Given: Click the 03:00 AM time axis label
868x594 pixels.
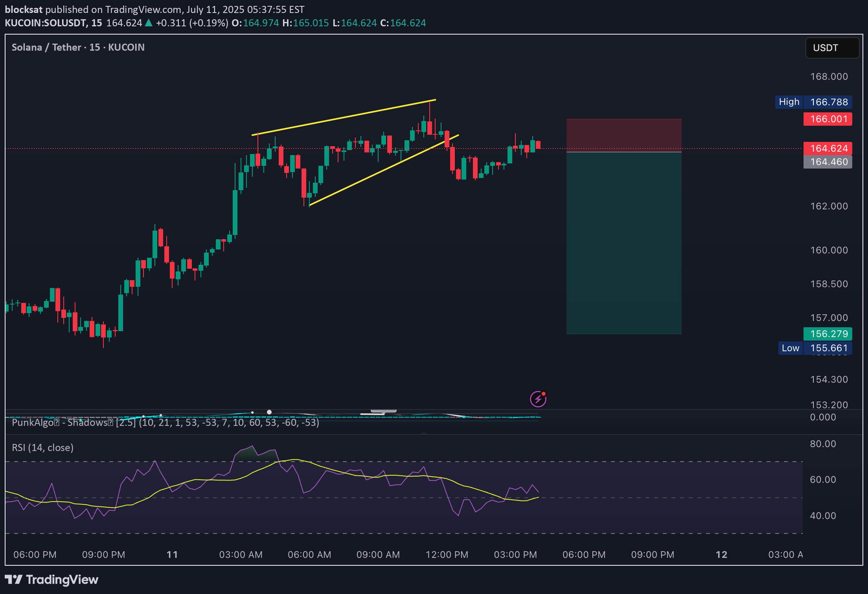Looking at the screenshot, I should click(241, 555).
